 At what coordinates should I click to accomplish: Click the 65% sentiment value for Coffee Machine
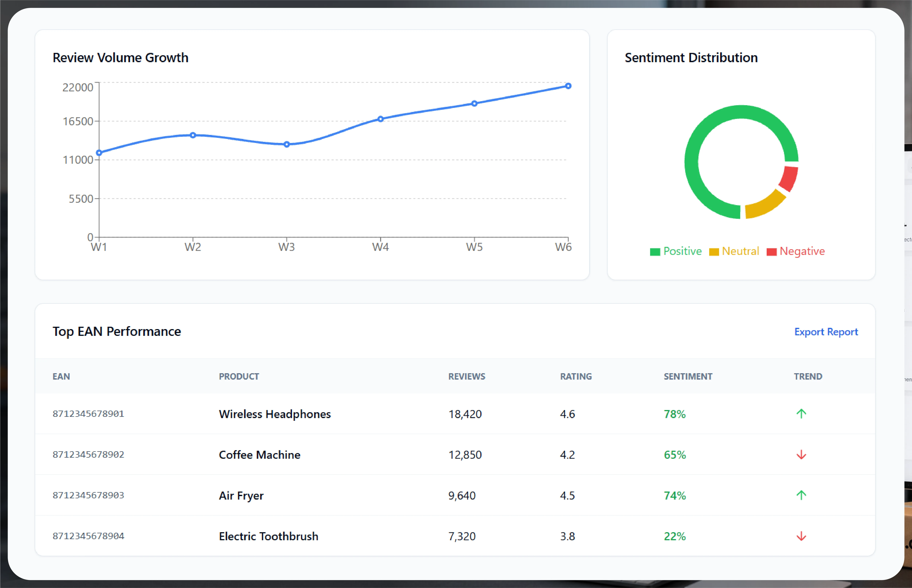click(675, 455)
